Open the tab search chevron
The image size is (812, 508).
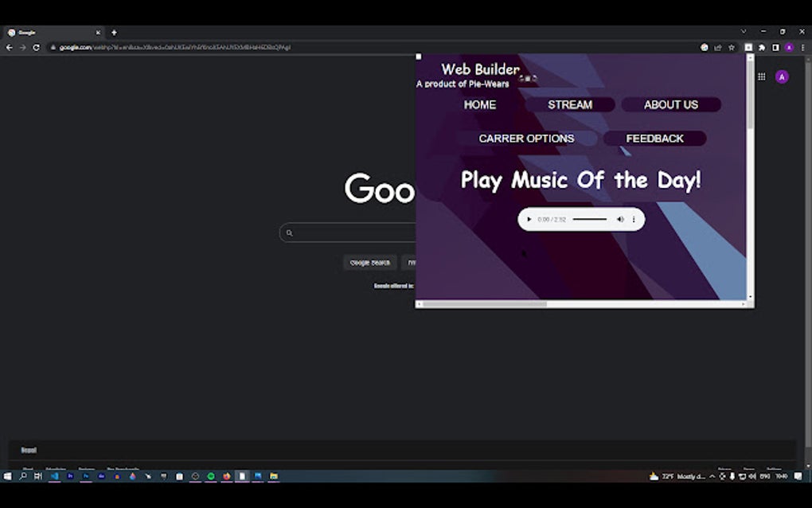pyautogui.click(x=744, y=32)
